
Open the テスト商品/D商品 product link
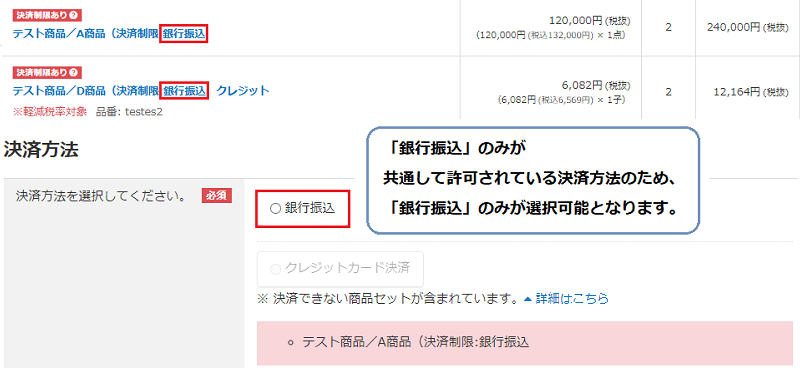141,91
